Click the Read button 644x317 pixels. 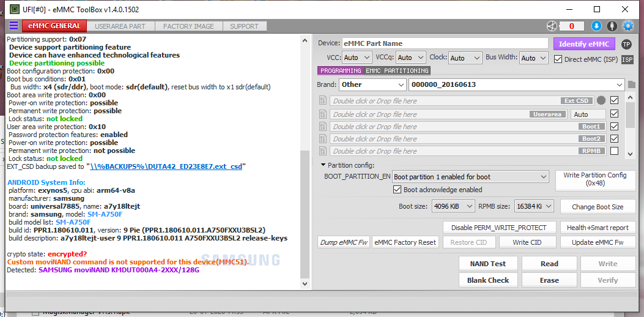click(549, 264)
